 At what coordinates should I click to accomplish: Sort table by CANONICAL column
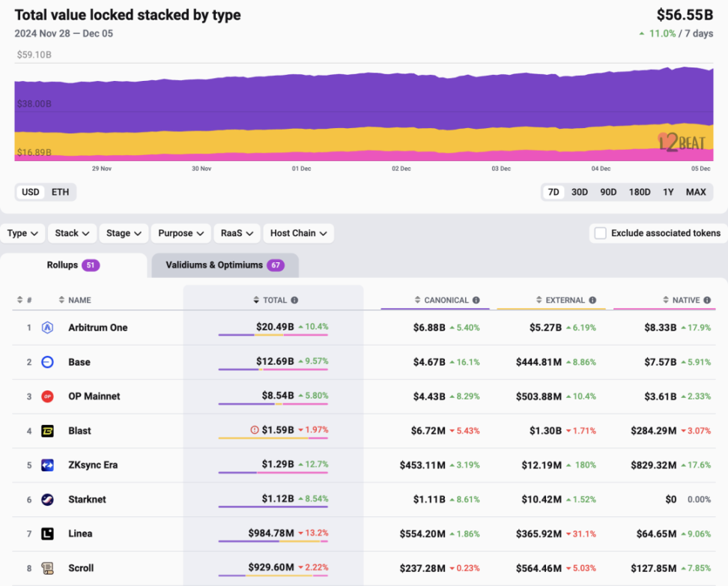click(446, 300)
